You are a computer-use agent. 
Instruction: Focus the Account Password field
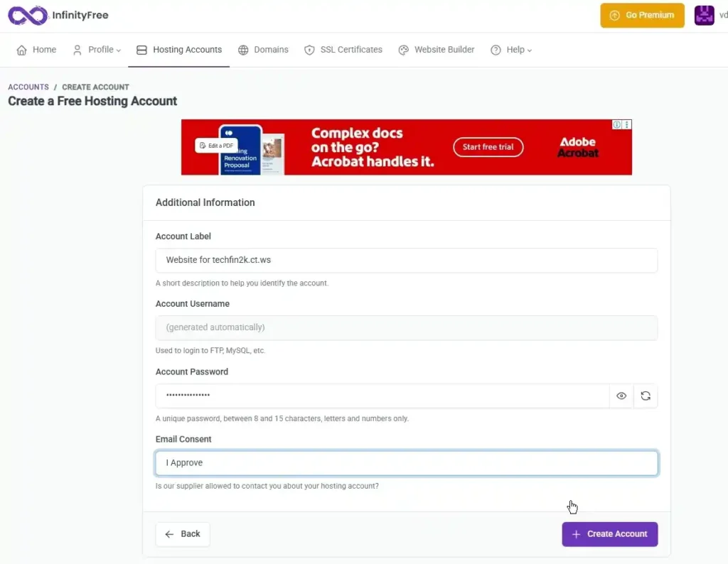382,396
